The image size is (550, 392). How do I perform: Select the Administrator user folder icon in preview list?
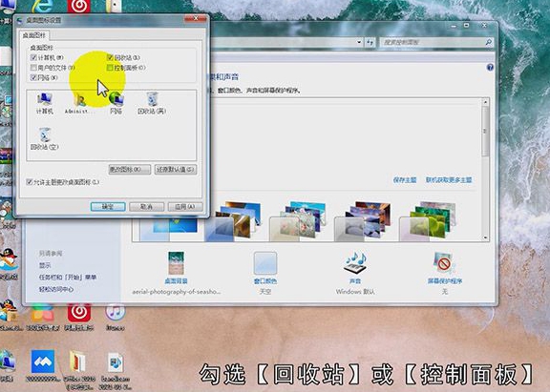pos(79,104)
